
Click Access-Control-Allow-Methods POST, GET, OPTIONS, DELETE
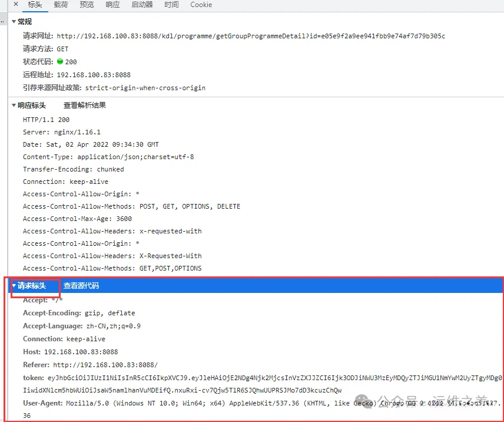coord(131,206)
